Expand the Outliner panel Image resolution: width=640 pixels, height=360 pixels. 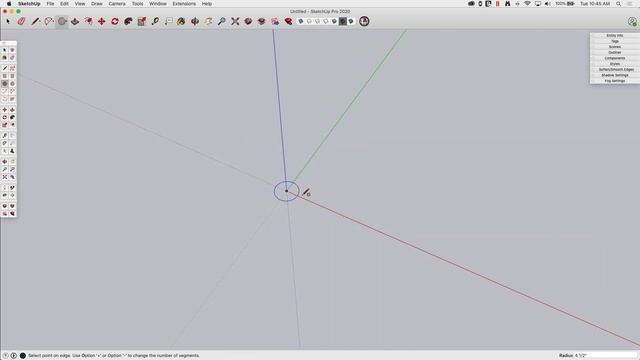point(615,53)
